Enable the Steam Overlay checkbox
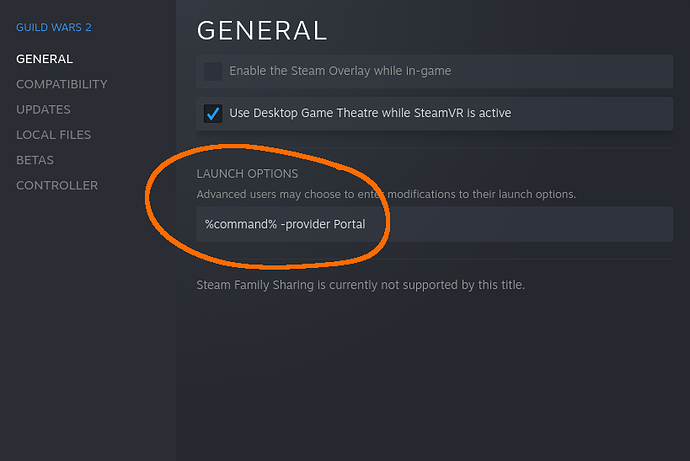The image size is (690, 461). pos(213,71)
